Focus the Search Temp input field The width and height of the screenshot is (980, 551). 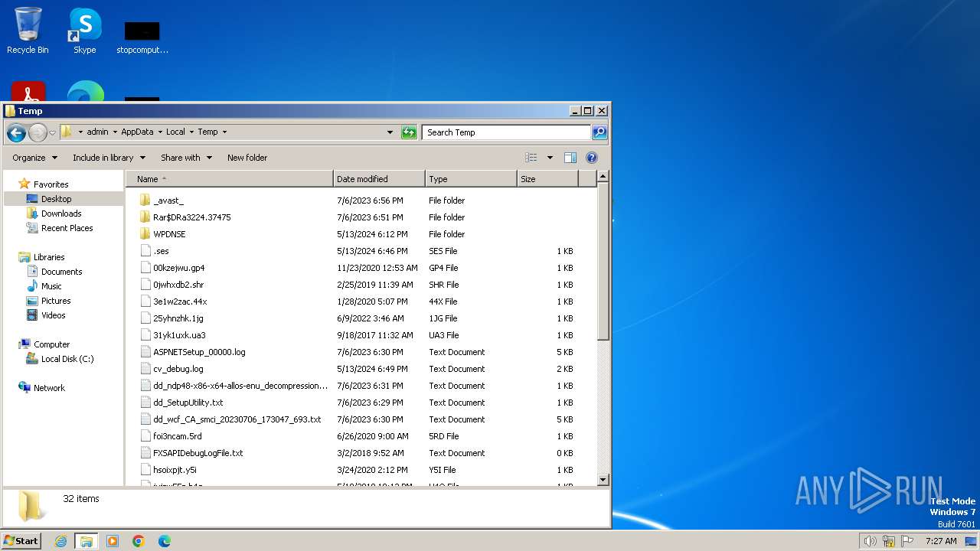pos(506,132)
